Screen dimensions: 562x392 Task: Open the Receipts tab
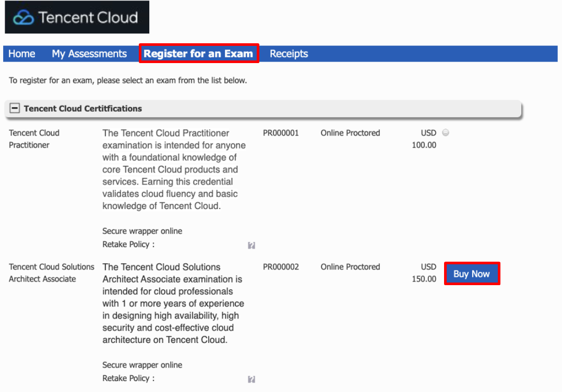pyautogui.click(x=289, y=54)
